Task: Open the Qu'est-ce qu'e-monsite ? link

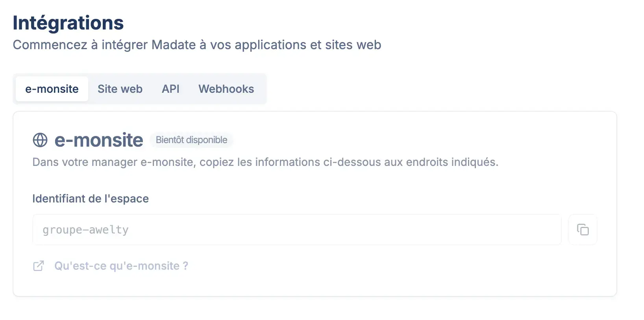Action: tap(121, 266)
